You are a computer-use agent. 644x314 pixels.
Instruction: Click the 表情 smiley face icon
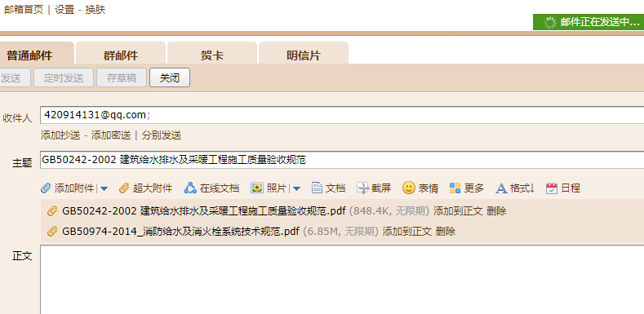[409, 188]
